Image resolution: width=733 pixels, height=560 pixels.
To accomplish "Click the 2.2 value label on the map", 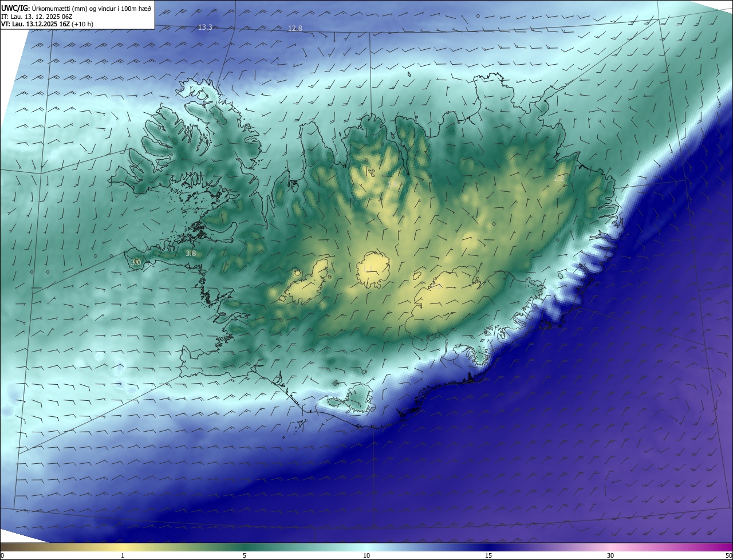I will [x=559, y=179].
